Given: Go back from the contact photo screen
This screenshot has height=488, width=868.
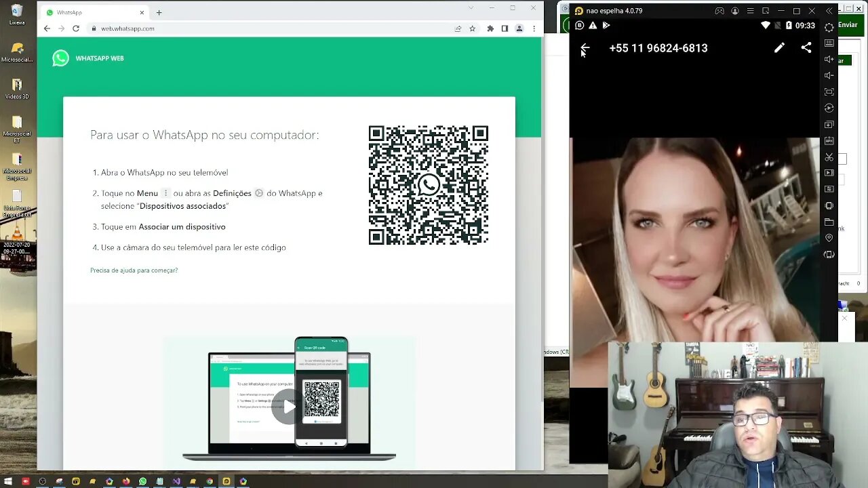Looking at the screenshot, I should pos(585,48).
